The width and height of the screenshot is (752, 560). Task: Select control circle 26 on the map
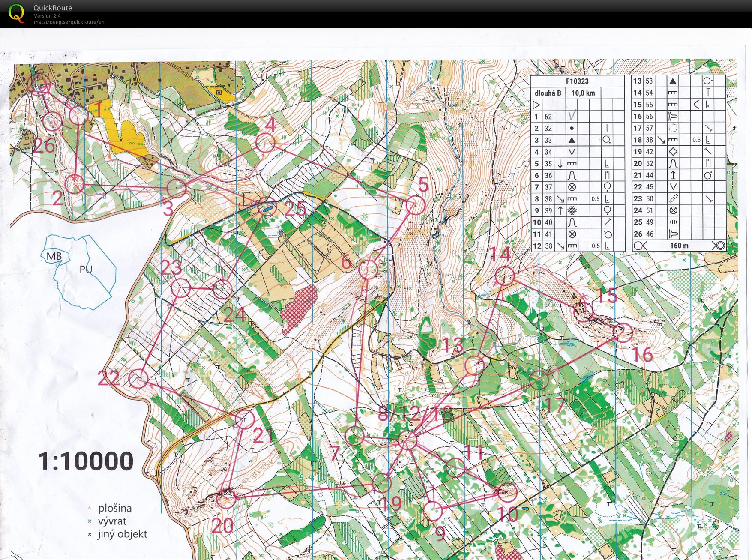coord(52,122)
